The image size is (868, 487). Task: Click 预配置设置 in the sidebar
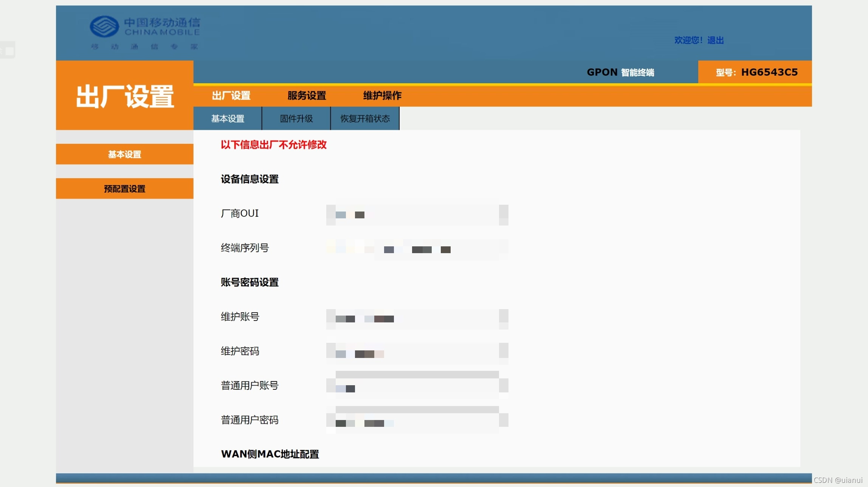click(124, 188)
